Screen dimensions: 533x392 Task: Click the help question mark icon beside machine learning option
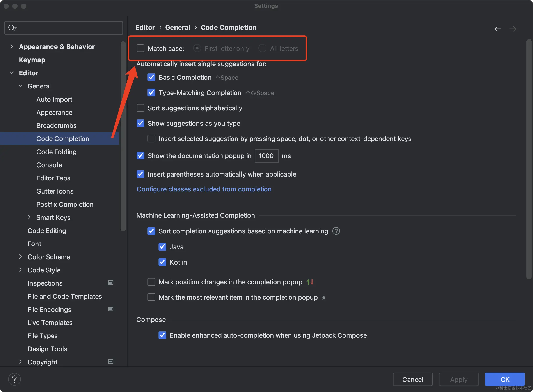[336, 231]
